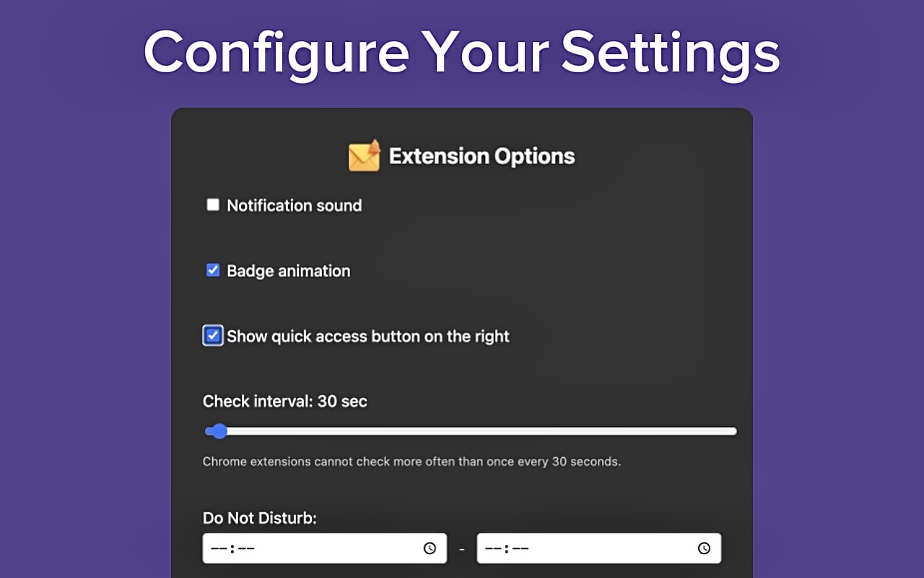Click the Check interval: 30 sec label
The image size is (924, 578).
click(284, 401)
